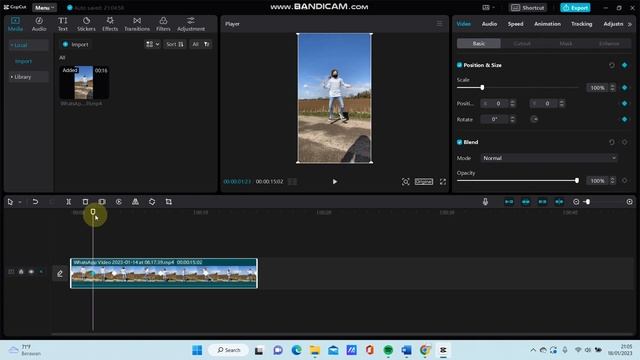Open fullscreen preview in the Player

[x=443, y=182]
